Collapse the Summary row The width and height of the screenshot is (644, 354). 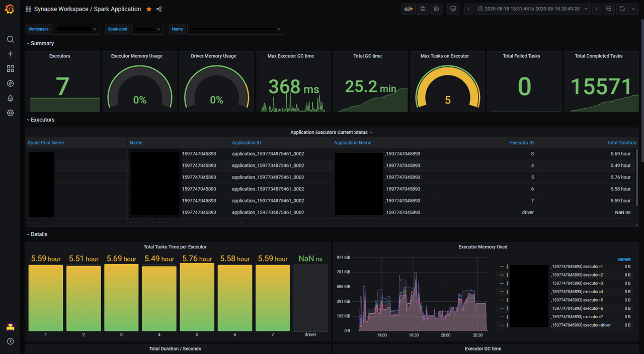(40, 44)
